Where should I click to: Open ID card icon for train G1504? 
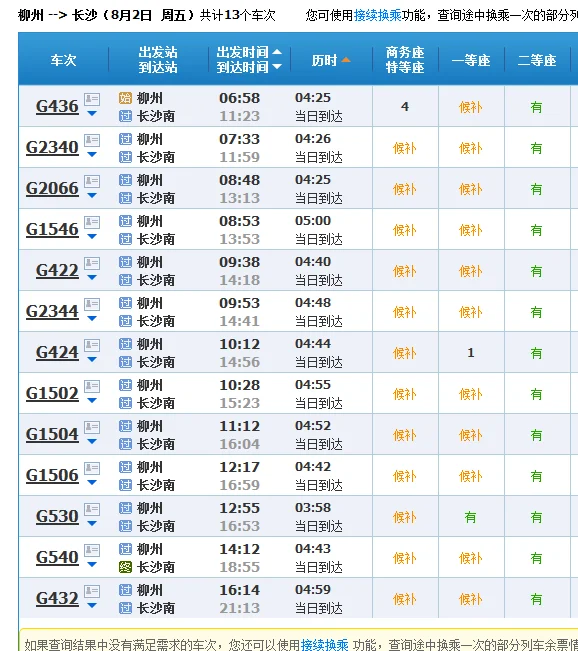pyautogui.click(x=92, y=427)
